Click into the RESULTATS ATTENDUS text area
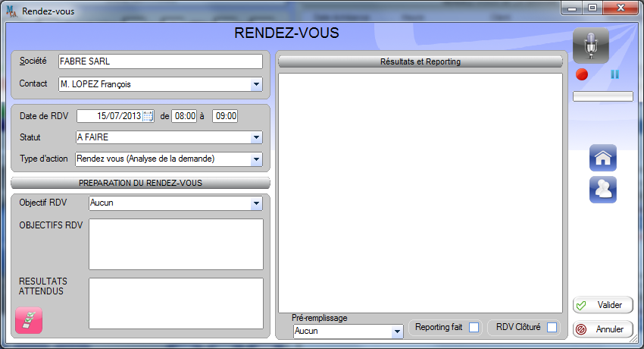Viewport: 644px width, 349px height. [177, 303]
